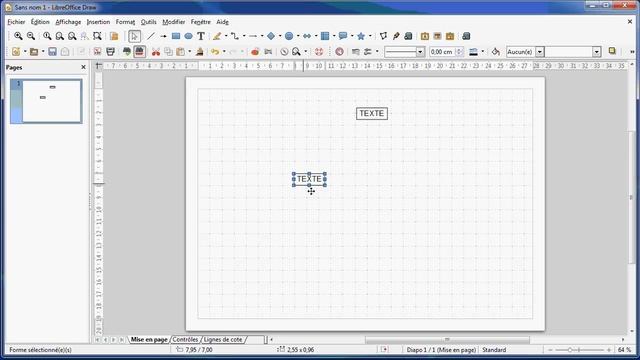Viewport: 640px width, 360px height.
Task: Expand the Connector tool dropdown arrow
Action: [244, 36]
